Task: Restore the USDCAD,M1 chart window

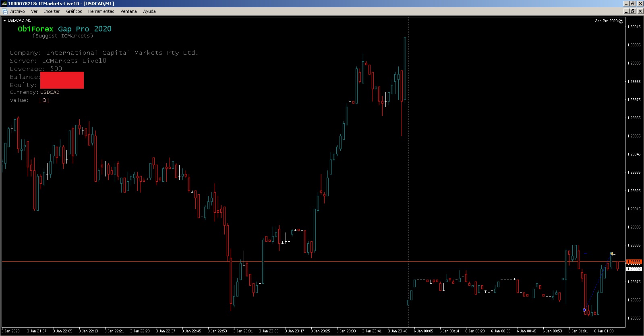Action: pyautogui.click(x=633, y=11)
